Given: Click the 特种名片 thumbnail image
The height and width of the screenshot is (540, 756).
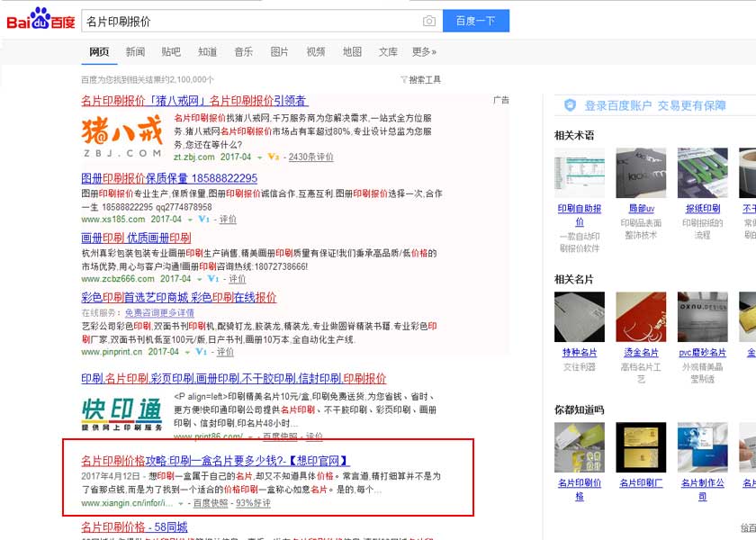Looking at the screenshot, I should (580, 317).
